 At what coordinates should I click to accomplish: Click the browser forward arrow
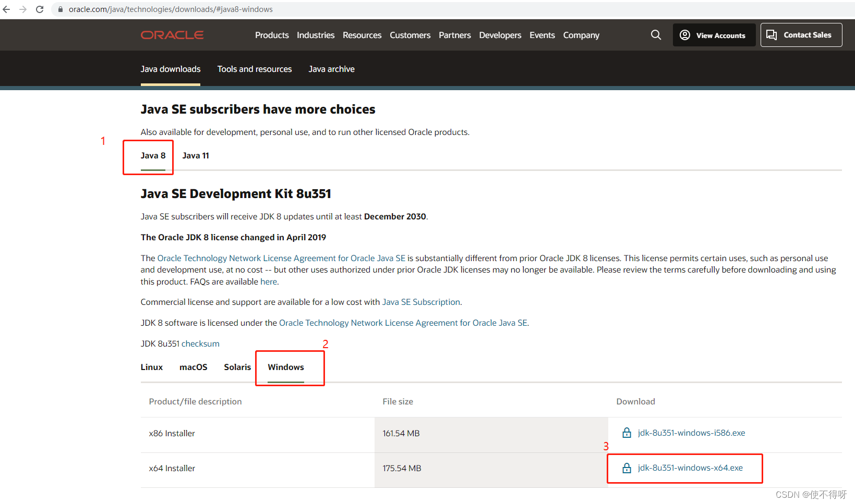coord(23,9)
